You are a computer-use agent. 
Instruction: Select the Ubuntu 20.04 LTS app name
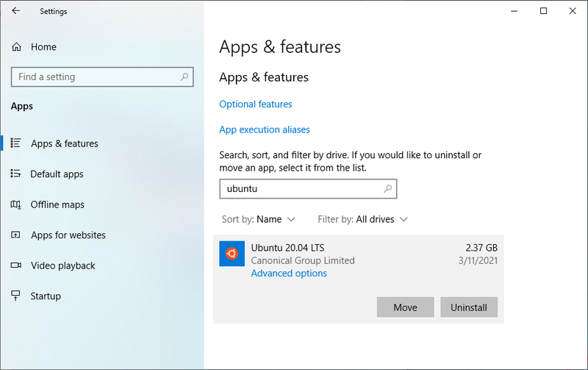point(287,248)
